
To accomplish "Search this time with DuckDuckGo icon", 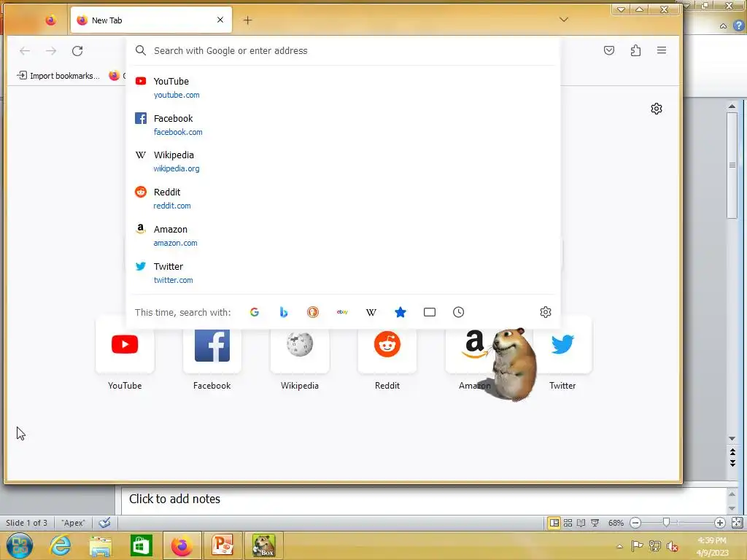I will [x=312, y=312].
